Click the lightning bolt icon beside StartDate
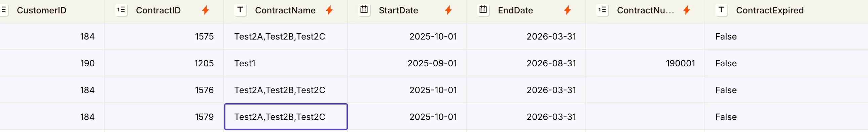 pos(448,10)
